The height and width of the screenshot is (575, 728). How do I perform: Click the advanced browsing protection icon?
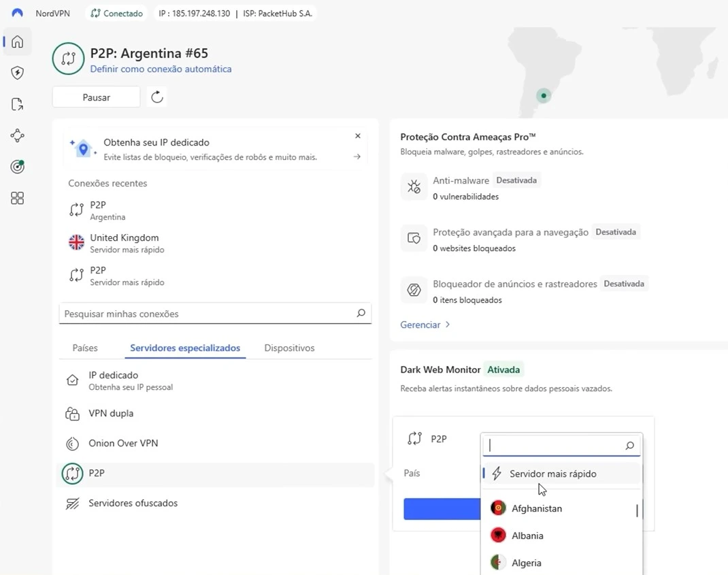[x=414, y=238]
